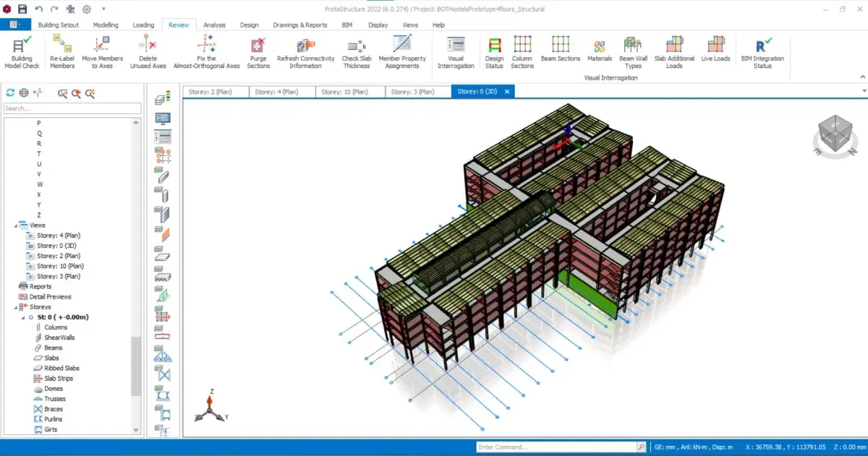Switch to Storey: 10 (Plan) view tab
Screen dimensions: 868x456
coord(351,92)
